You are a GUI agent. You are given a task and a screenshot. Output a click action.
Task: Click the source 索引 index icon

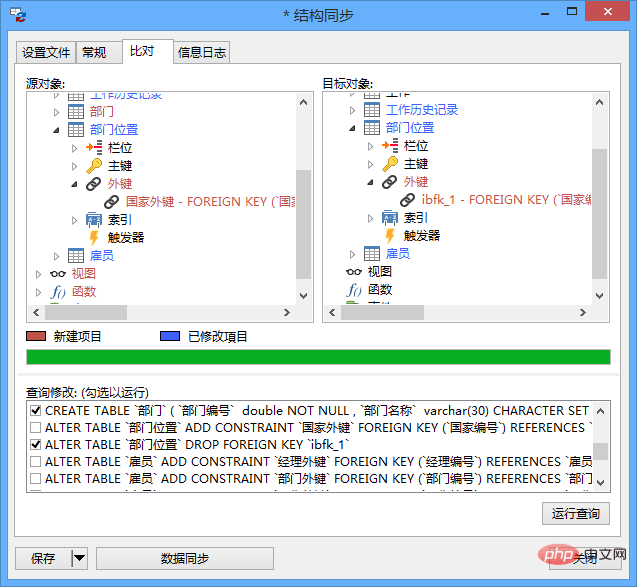[x=94, y=220]
